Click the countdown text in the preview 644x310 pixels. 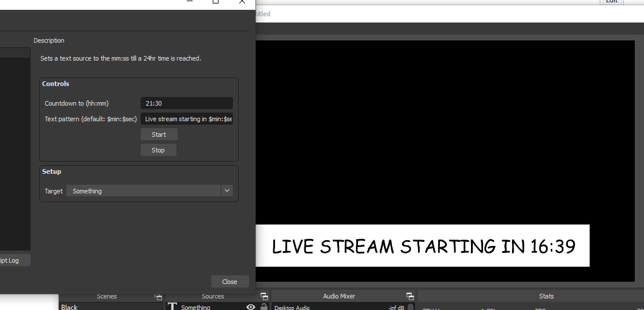pyautogui.click(x=423, y=246)
